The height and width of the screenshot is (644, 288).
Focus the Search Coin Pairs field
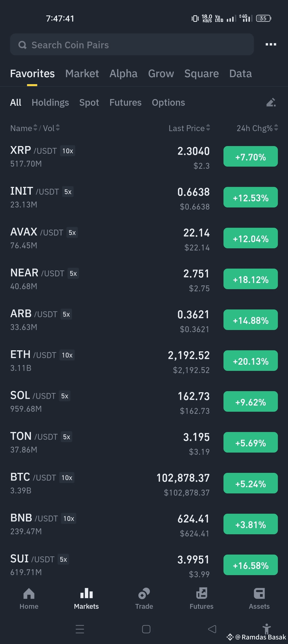tap(132, 44)
